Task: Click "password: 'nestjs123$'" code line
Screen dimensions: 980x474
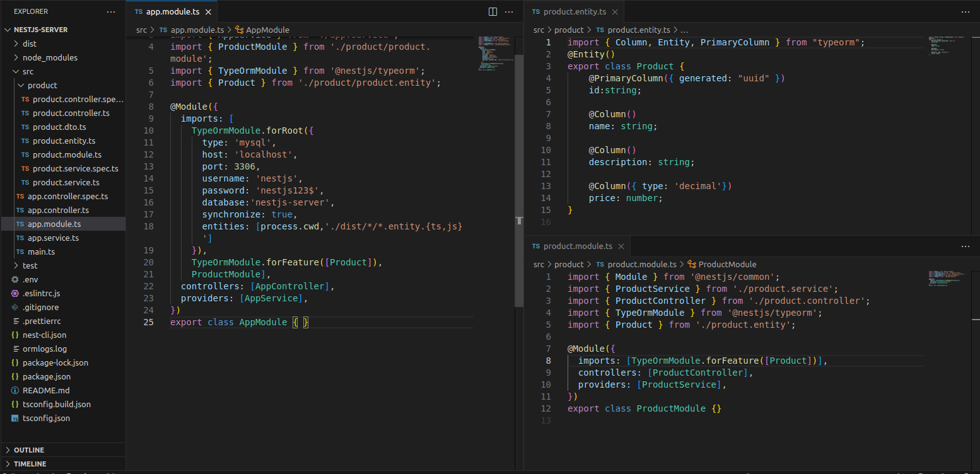Action: pos(263,190)
